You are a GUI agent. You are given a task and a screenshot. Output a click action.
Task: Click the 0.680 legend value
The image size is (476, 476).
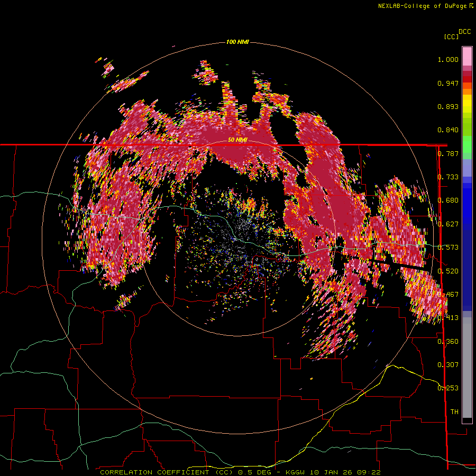[x=448, y=200]
